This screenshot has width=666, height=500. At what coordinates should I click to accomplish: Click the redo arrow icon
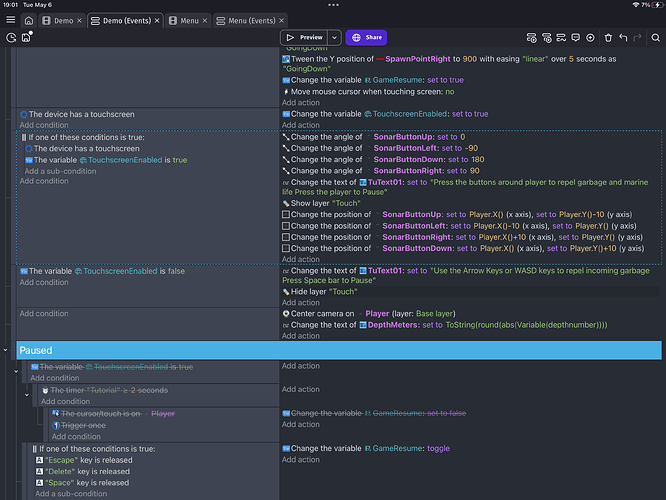pos(637,38)
